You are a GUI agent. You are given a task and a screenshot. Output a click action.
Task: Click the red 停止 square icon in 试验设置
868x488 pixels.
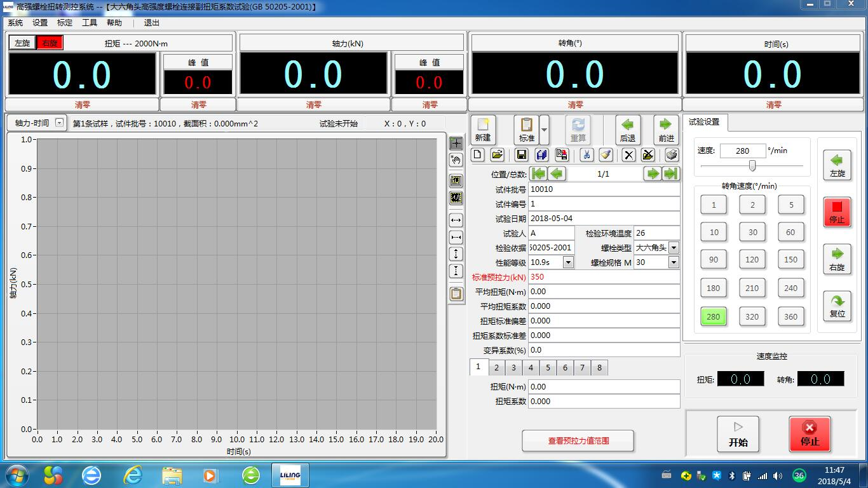click(837, 212)
